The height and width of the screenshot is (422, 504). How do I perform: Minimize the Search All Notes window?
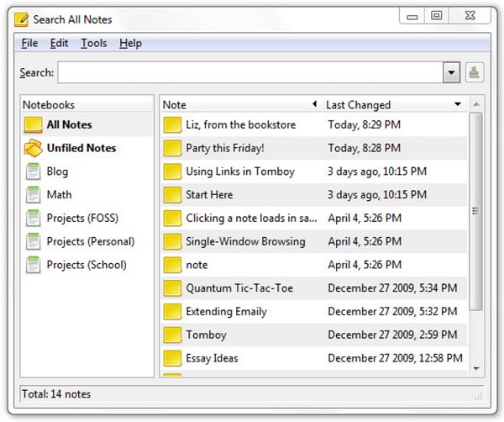(x=412, y=16)
